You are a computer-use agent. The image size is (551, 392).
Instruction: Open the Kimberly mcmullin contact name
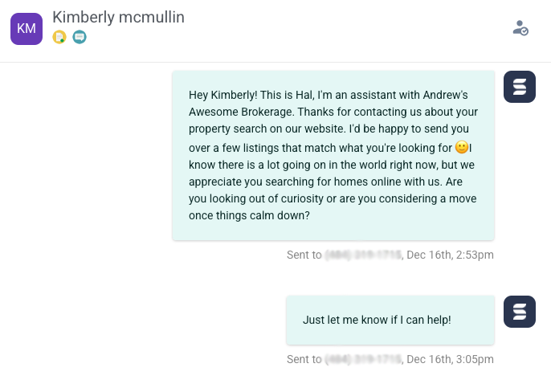point(118,17)
